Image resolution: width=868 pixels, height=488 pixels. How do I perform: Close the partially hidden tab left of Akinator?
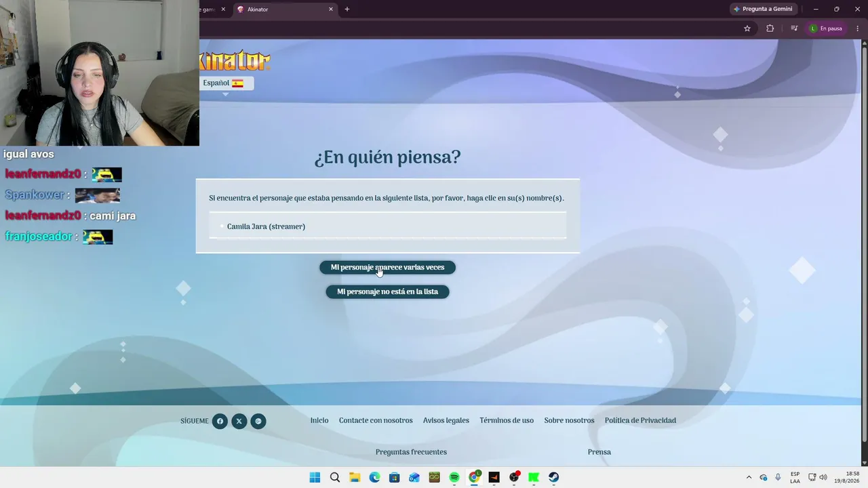click(x=223, y=9)
